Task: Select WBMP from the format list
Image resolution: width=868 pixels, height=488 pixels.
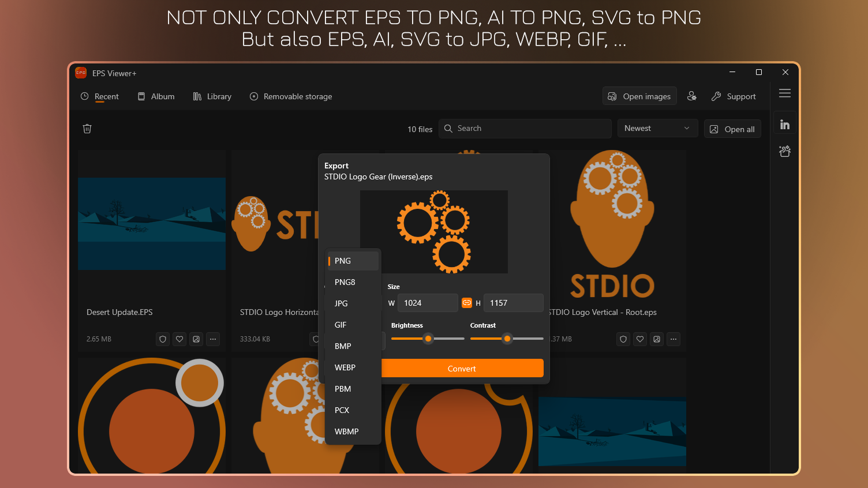Action: click(353, 431)
